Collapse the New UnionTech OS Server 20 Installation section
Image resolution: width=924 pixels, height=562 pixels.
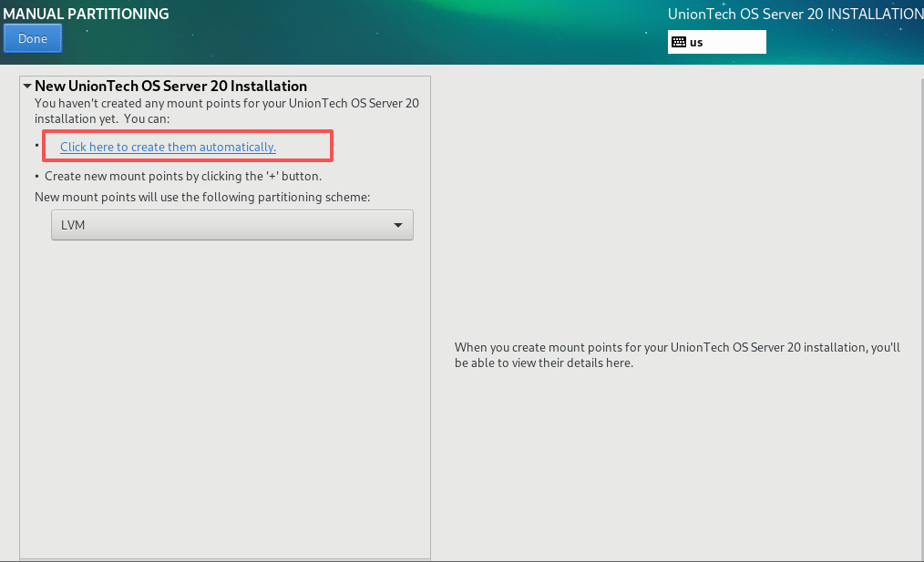(27, 86)
